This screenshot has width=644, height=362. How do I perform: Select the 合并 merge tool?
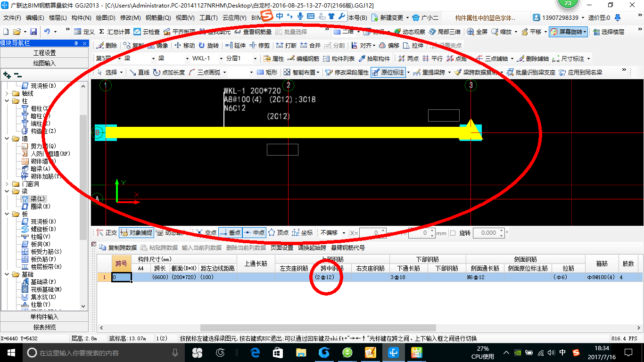click(x=310, y=46)
